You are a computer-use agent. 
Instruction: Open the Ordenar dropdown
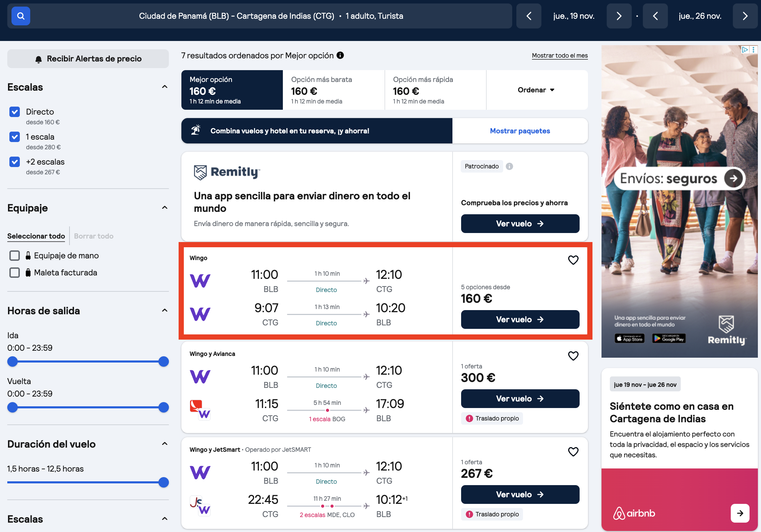pos(537,90)
